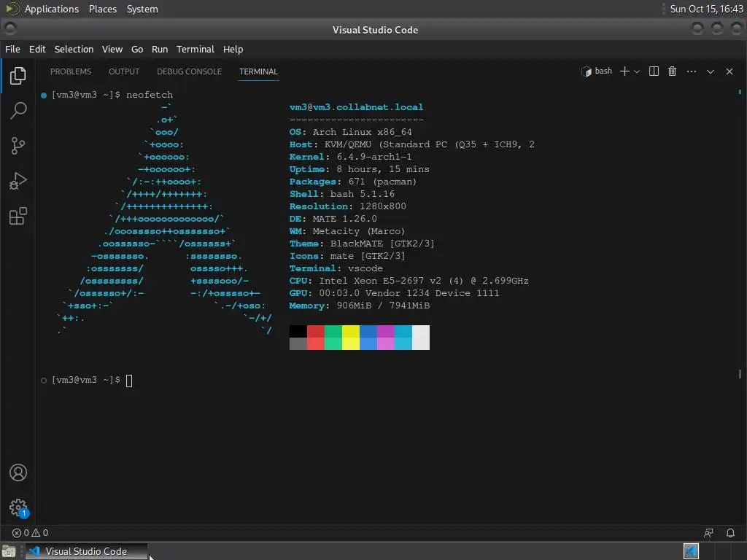This screenshot has height=560, width=747.
Task: Open the Accounts menu icon
Action: pos(18,472)
